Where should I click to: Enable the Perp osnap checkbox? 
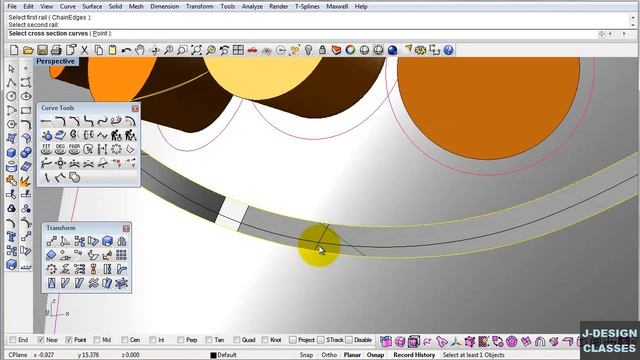coord(181,340)
